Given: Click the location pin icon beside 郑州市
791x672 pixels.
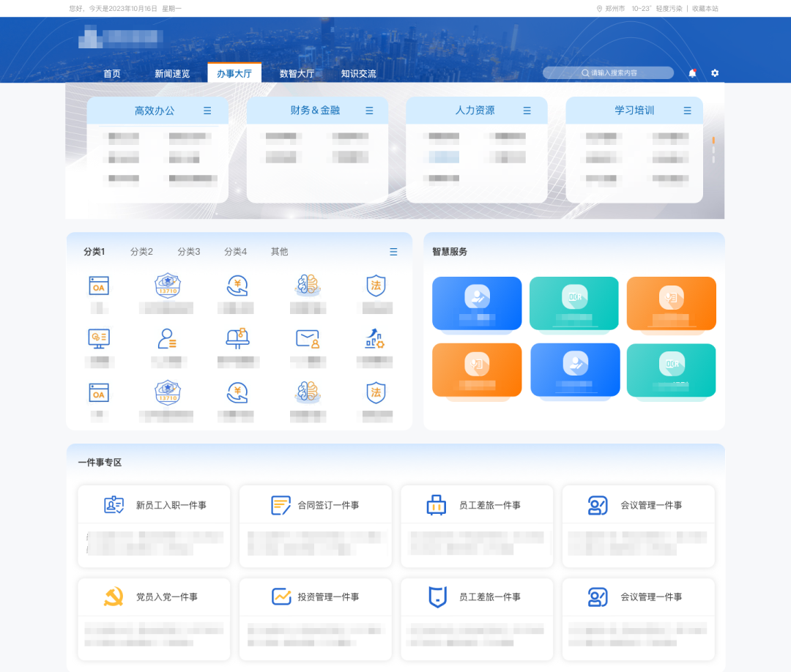Looking at the screenshot, I should [599, 9].
